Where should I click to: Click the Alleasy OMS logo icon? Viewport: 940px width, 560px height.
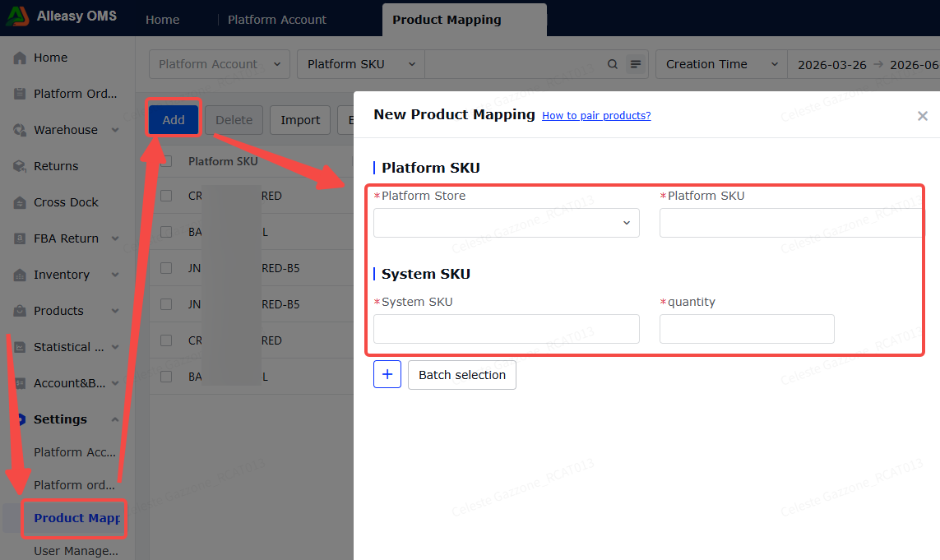tap(17, 16)
